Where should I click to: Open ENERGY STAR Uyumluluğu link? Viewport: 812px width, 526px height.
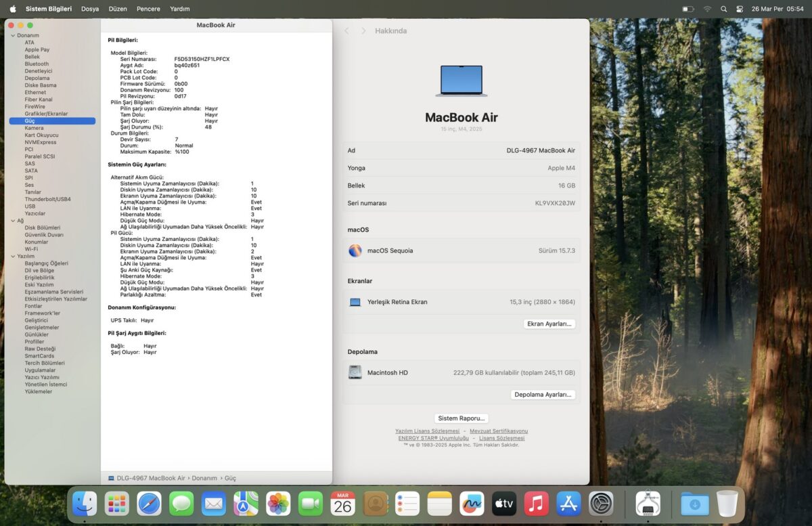[434, 438]
